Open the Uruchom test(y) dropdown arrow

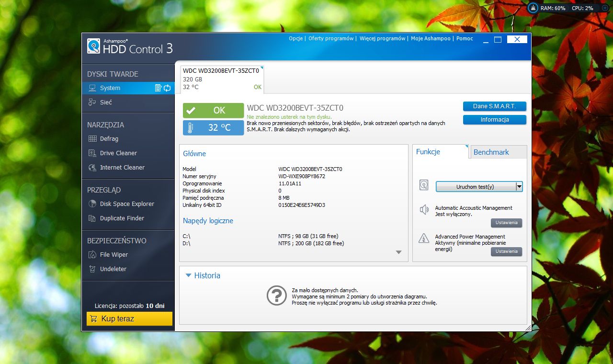click(519, 187)
